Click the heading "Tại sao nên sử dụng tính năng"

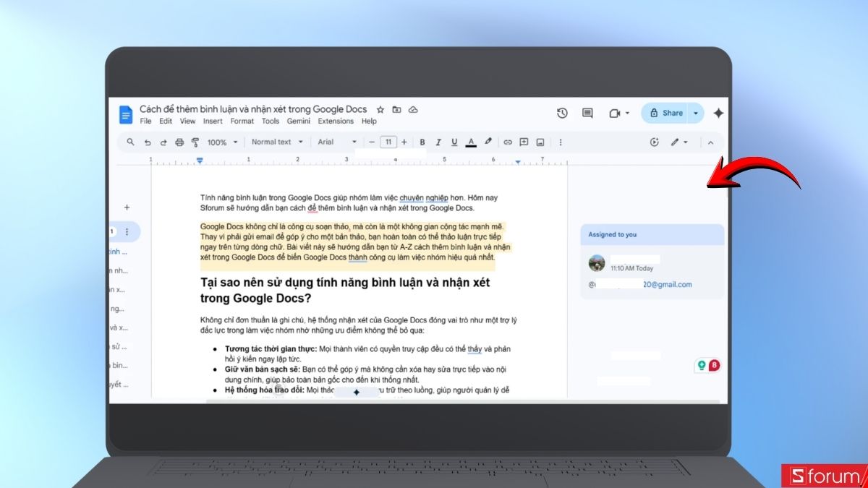coord(344,290)
